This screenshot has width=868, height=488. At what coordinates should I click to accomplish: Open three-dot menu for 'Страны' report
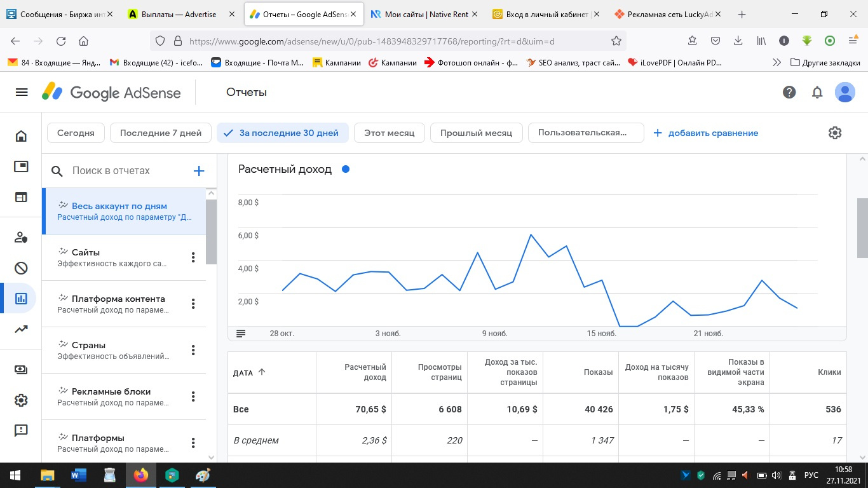[x=193, y=350]
